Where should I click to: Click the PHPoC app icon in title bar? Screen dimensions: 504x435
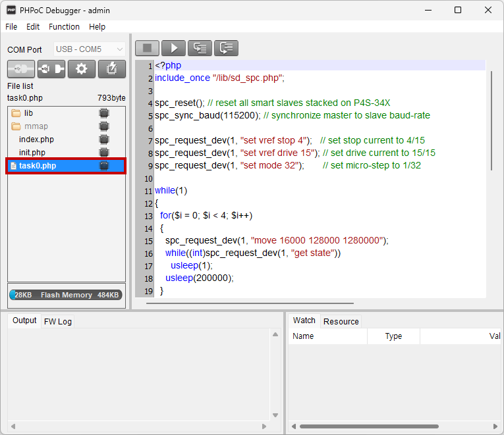pyautogui.click(x=11, y=11)
